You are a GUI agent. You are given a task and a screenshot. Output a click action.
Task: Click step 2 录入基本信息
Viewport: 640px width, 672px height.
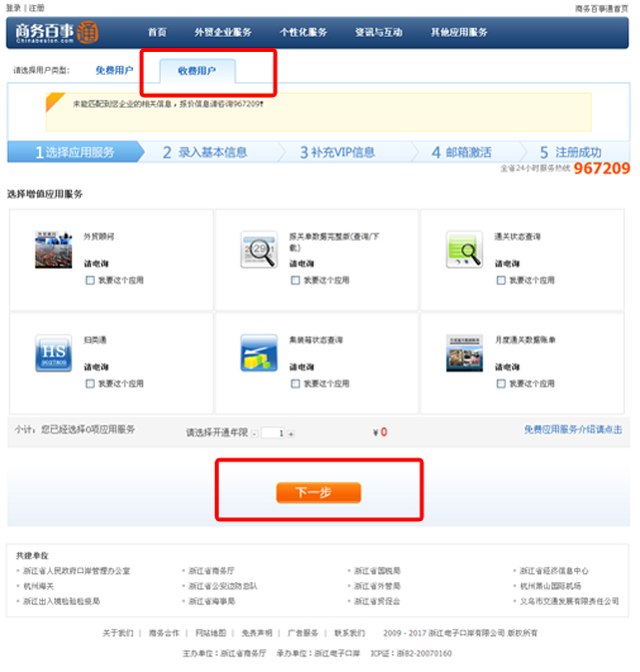[x=205, y=152]
